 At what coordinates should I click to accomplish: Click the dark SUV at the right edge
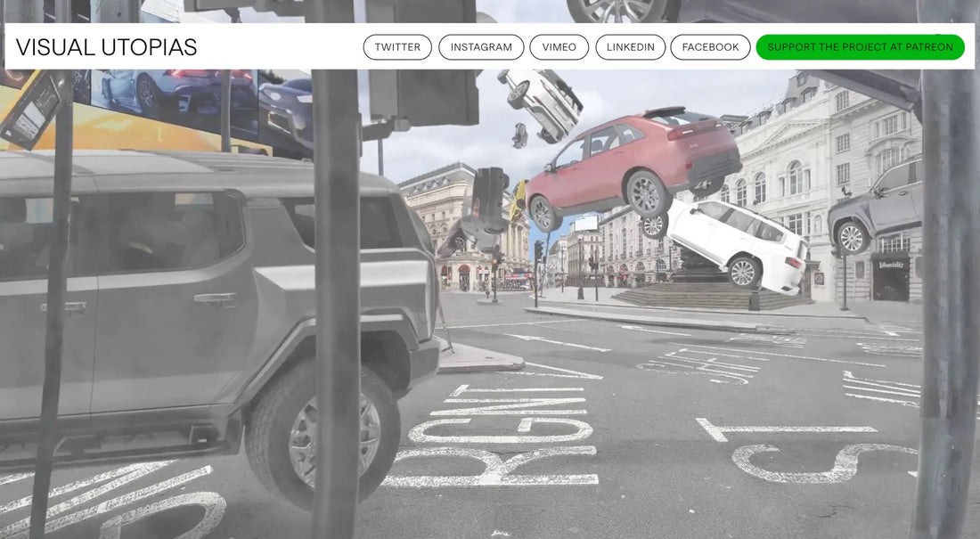pyautogui.click(x=878, y=209)
